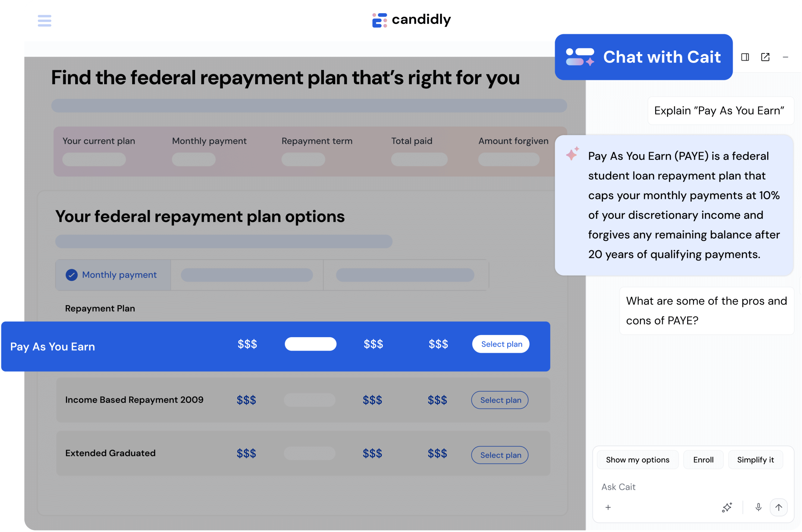Open the hamburger navigation menu
802x532 pixels.
pos(44,20)
